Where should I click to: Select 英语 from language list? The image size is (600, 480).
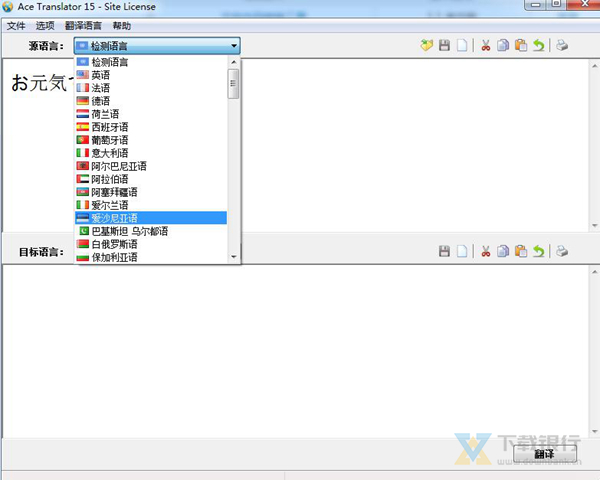pyautogui.click(x=151, y=75)
